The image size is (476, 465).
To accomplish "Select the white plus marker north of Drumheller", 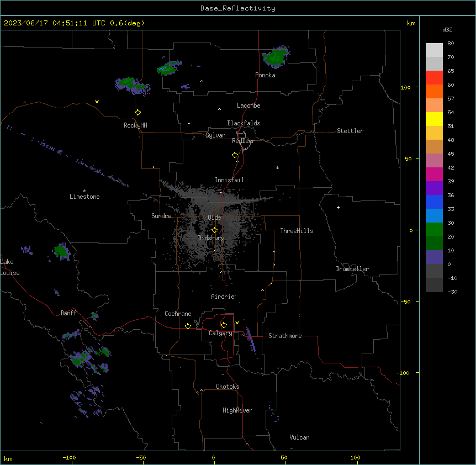I will tap(338, 207).
